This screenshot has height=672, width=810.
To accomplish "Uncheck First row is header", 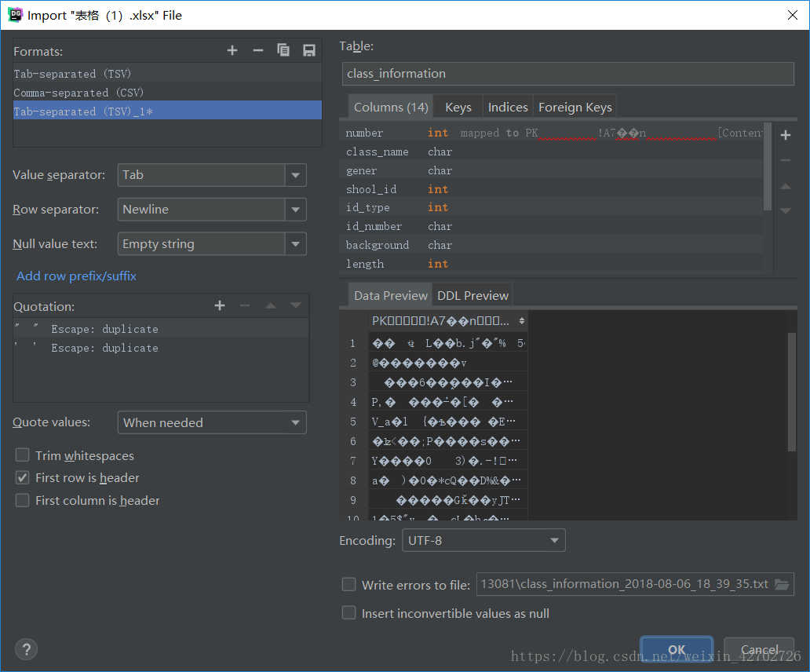I will (22, 478).
